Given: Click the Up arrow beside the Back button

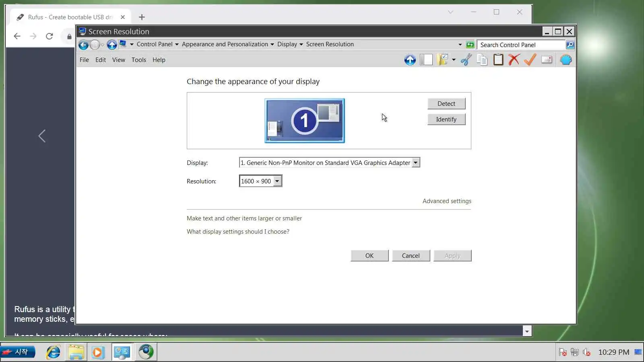Looking at the screenshot, I should (112, 45).
